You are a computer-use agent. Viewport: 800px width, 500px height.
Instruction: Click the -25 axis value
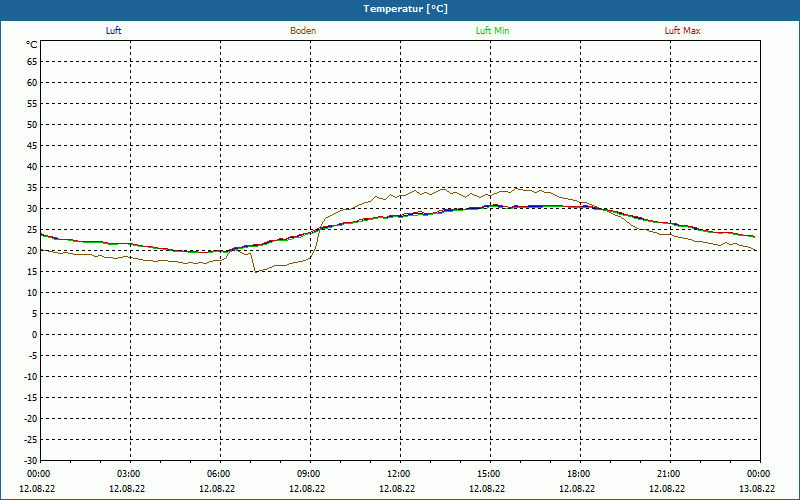coord(31,439)
